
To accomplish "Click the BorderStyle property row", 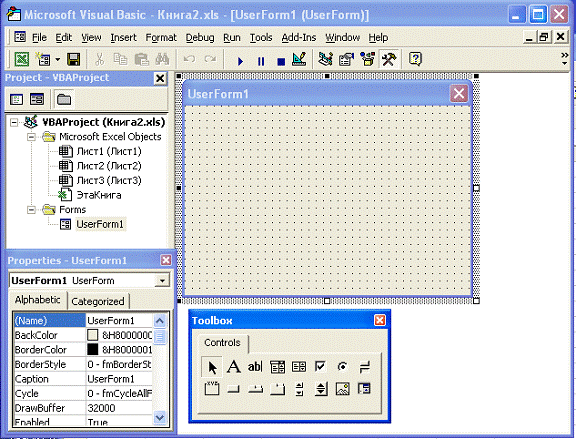I will coord(83,364).
